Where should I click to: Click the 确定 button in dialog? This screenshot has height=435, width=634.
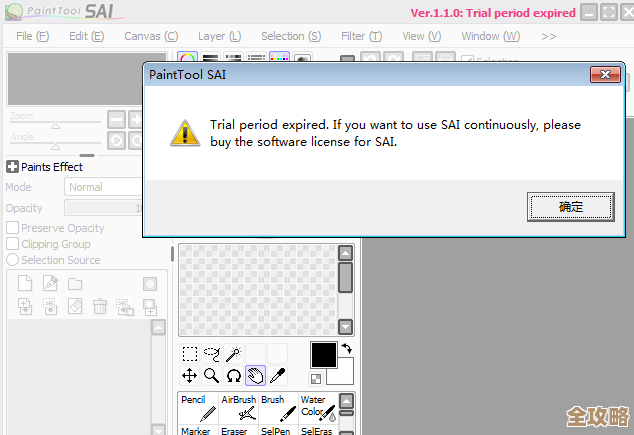click(570, 207)
